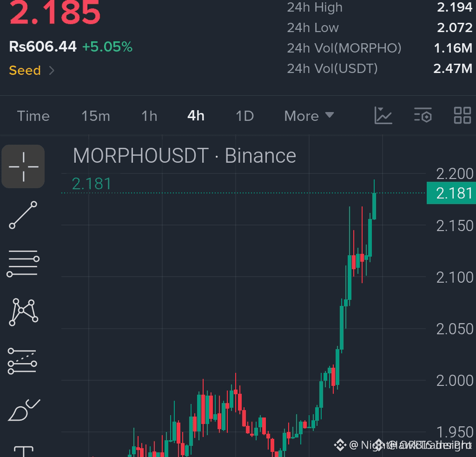Click the 2.100 price axis label
This screenshot has height=457, width=476.
tap(455, 278)
